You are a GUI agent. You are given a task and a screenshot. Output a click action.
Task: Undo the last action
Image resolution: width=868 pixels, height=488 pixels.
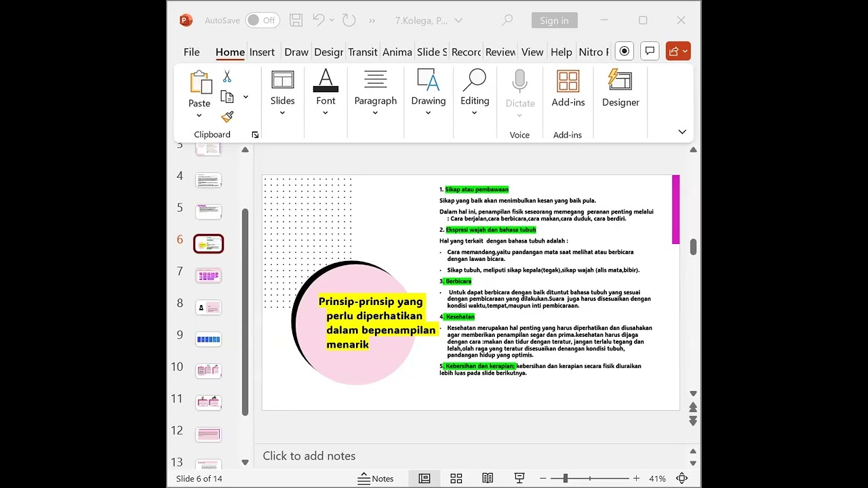pyautogui.click(x=319, y=20)
